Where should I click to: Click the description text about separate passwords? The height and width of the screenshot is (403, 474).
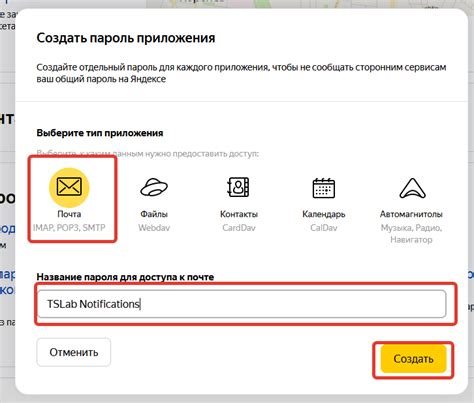241,73
